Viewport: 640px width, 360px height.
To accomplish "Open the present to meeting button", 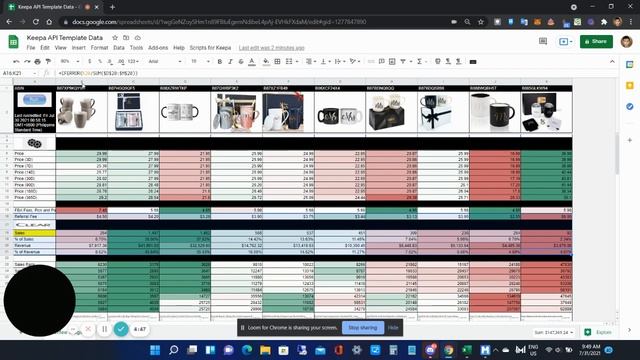I will pyautogui.click(x=565, y=41).
